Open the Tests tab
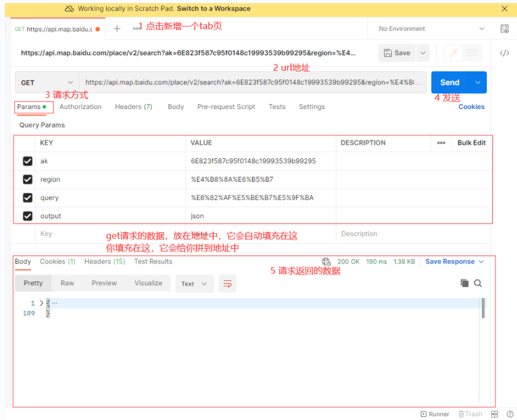This screenshot has height=420, width=517. (x=277, y=107)
